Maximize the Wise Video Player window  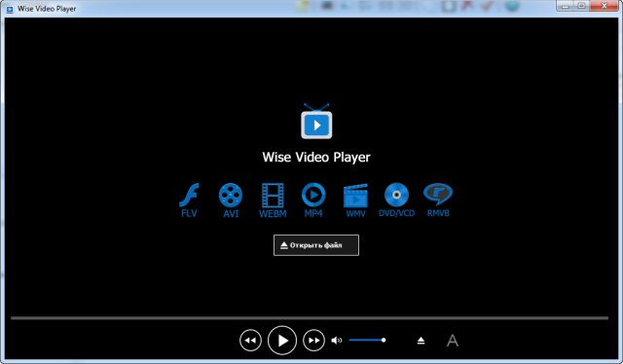tap(582, 6)
